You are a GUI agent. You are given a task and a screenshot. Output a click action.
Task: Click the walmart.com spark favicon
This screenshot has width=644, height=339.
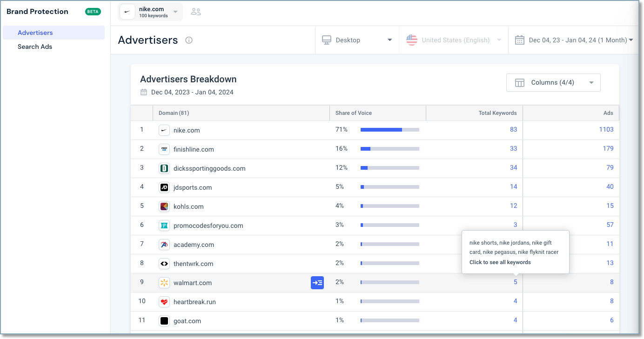[x=164, y=283]
